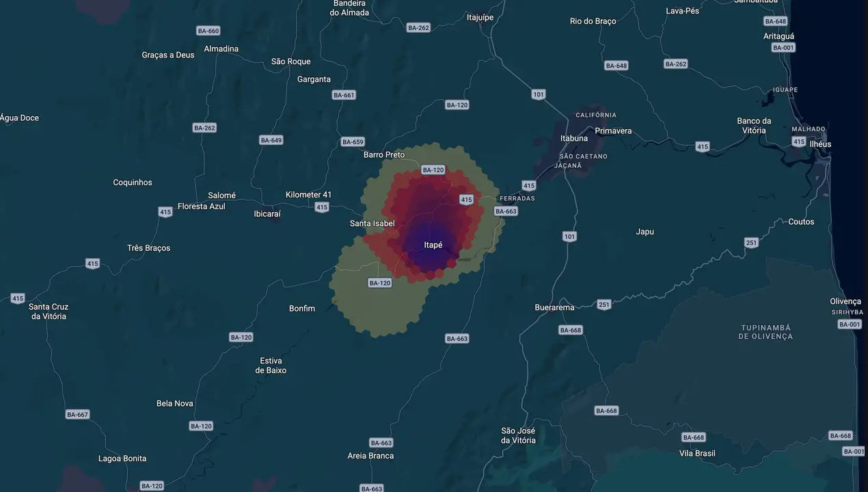The height and width of the screenshot is (492, 868).
Task: Select the 251 shield near Coutos
Action: [752, 243]
